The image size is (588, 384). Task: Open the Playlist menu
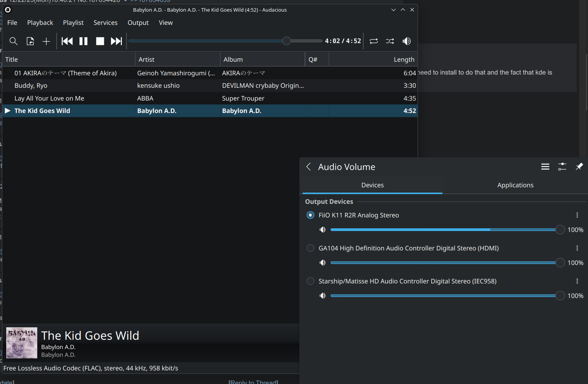click(73, 23)
